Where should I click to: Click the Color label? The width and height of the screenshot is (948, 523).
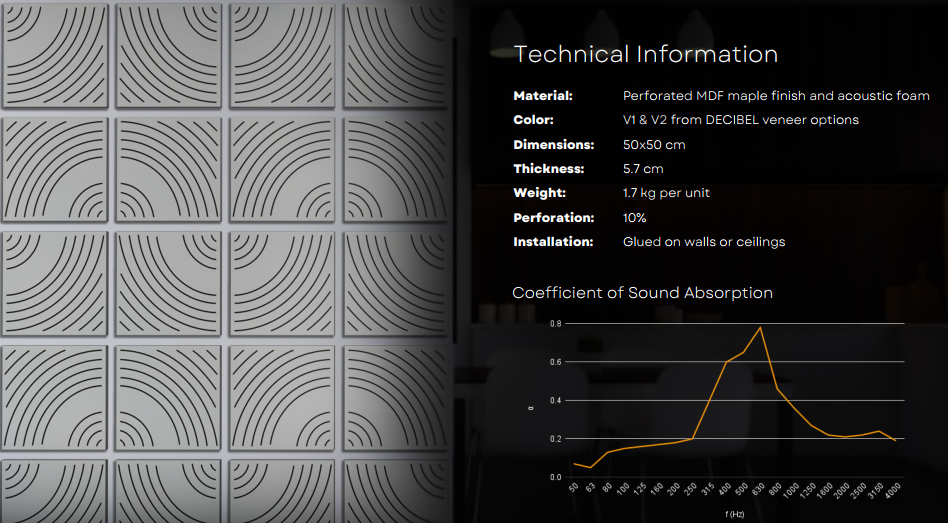pyautogui.click(x=533, y=120)
